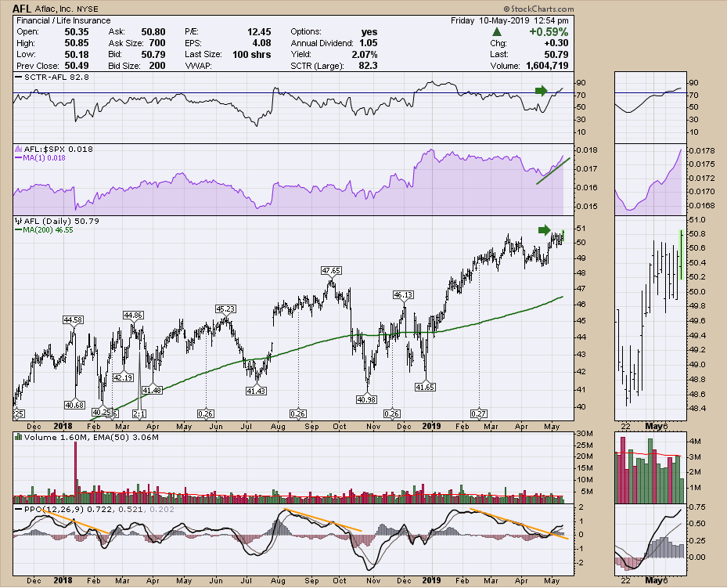Click the 2:1 stock split marker
727x588 pixels.
[139, 413]
